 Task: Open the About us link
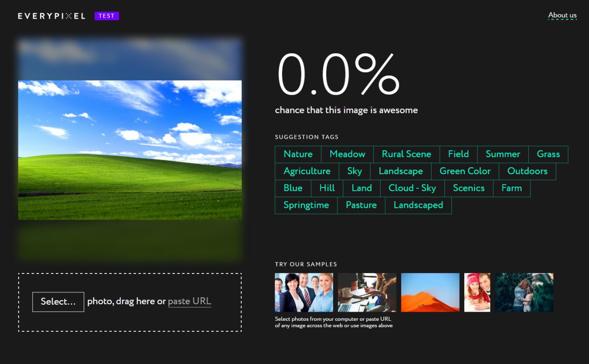[x=562, y=15]
